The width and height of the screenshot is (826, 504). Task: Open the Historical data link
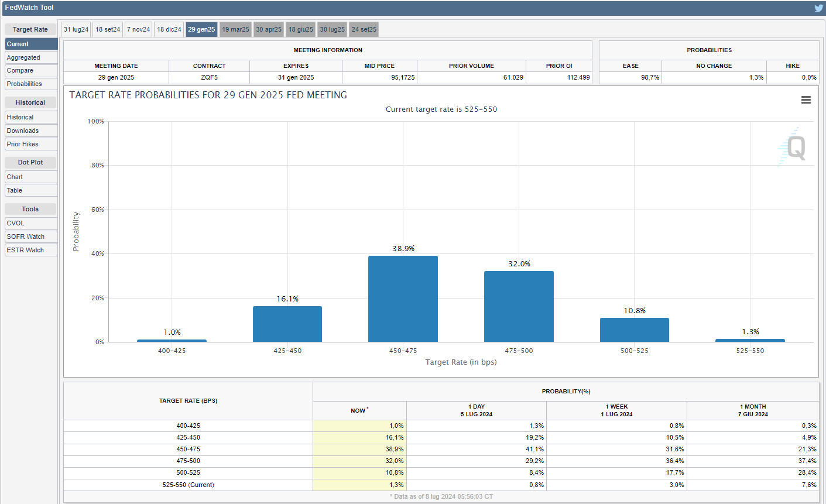click(31, 117)
